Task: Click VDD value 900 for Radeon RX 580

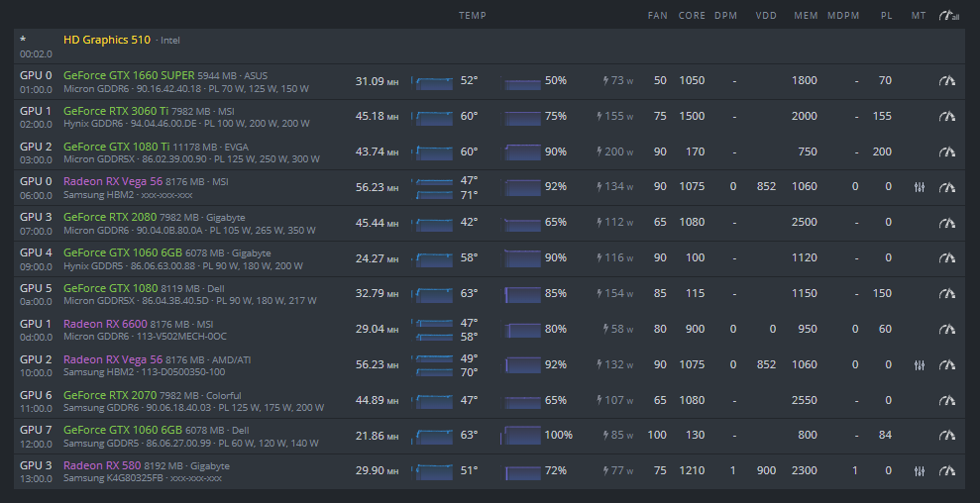Action: (x=766, y=471)
